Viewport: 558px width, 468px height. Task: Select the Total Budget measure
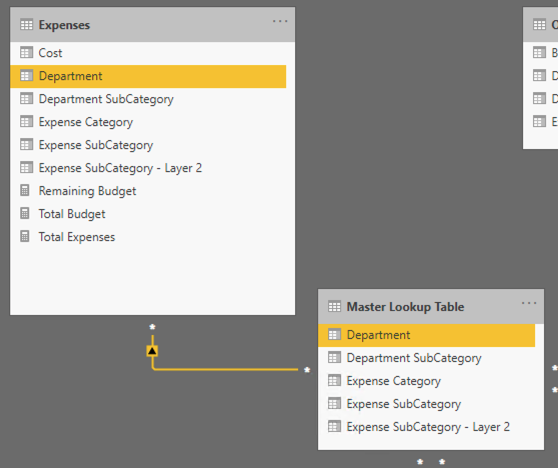point(148,214)
